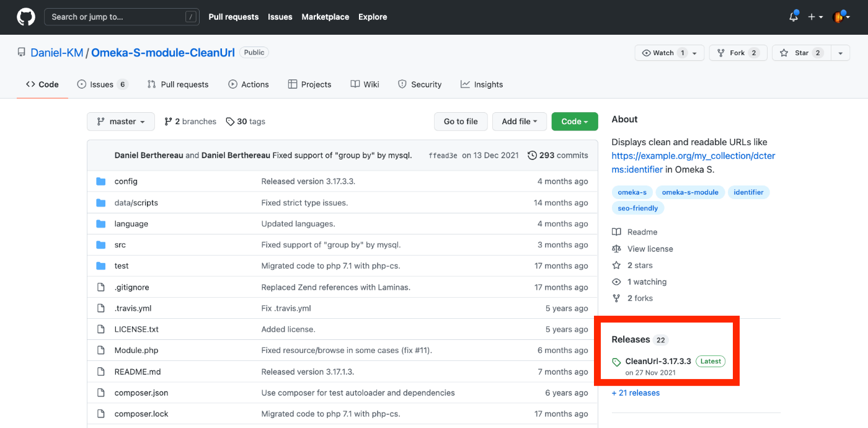Image resolution: width=868 pixels, height=428 pixels.
Task: Open Marketplace in top navigation
Action: 325,17
